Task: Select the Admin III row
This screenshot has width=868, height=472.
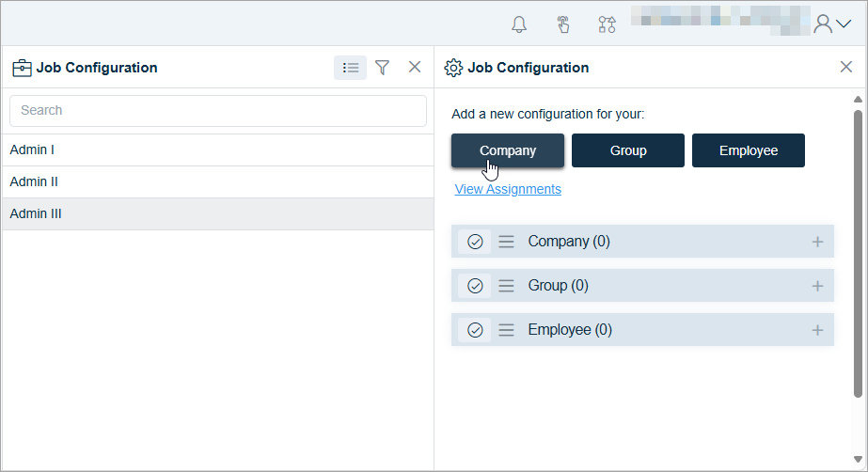Action: point(218,214)
